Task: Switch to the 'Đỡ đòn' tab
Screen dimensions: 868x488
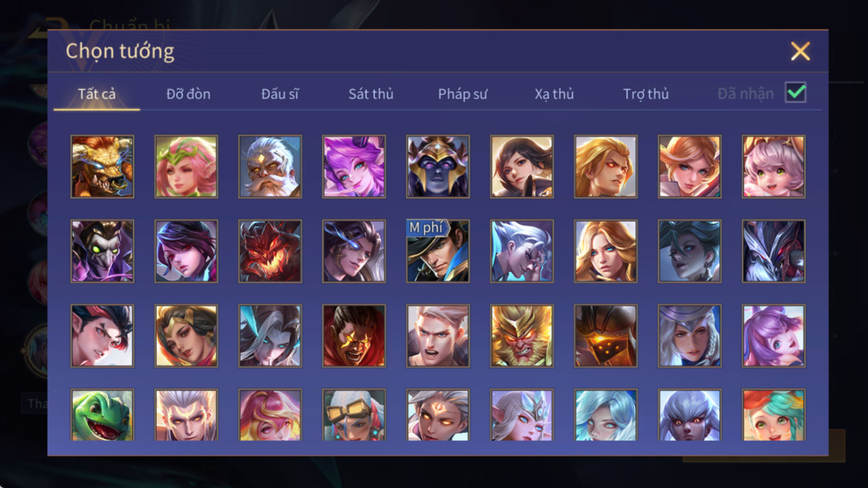Action: tap(188, 94)
